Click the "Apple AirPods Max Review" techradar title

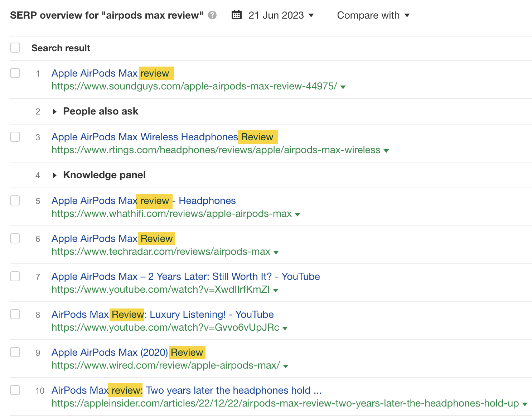(113, 238)
